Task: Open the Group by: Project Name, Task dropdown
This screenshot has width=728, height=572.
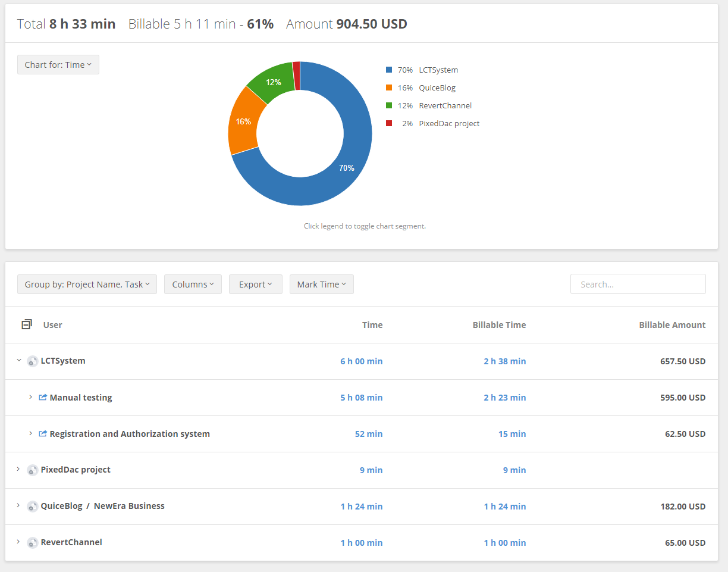Action: (87, 285)
